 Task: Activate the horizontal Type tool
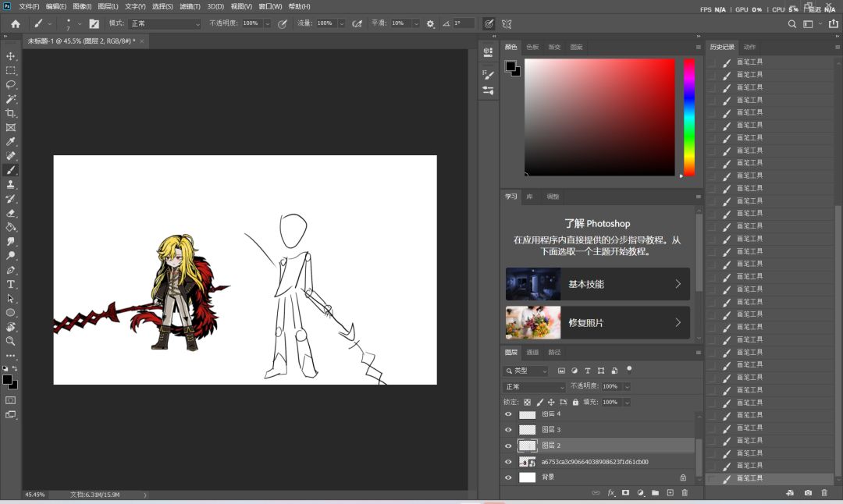(x=11, y=284)
